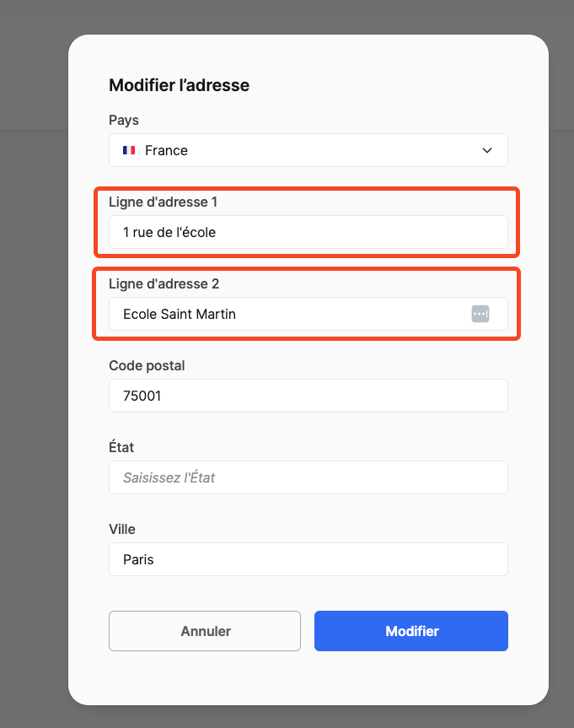Click the Saisissez l'État placeholder text
The height and width of the screenshot is (728, 574).
pos(169,477)
